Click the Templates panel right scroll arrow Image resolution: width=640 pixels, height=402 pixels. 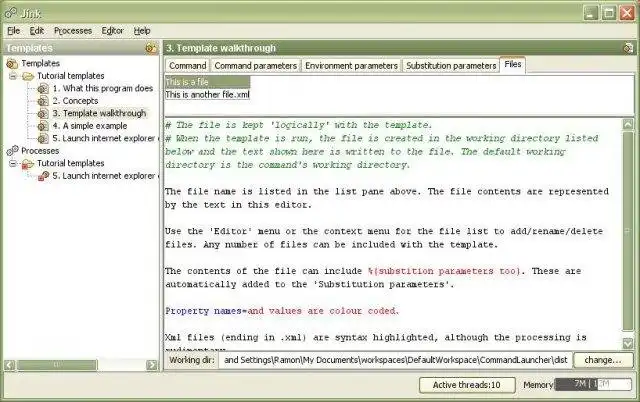coord(151,365)
